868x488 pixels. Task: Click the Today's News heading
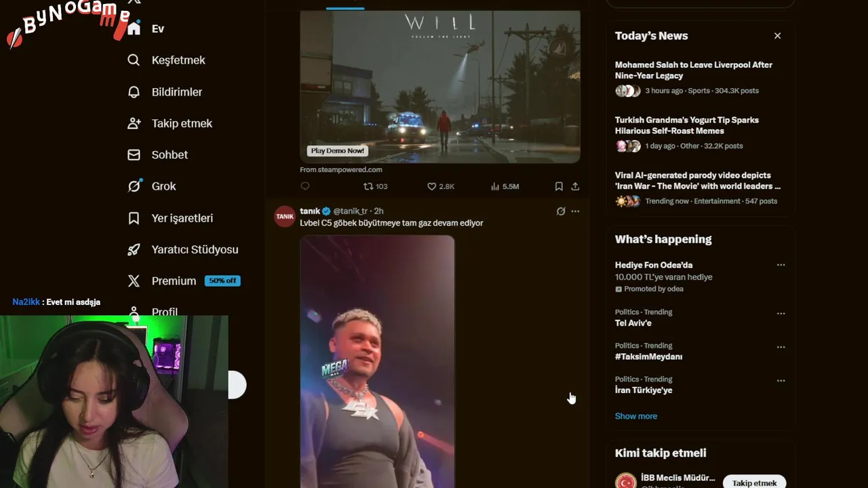(651, 36)
